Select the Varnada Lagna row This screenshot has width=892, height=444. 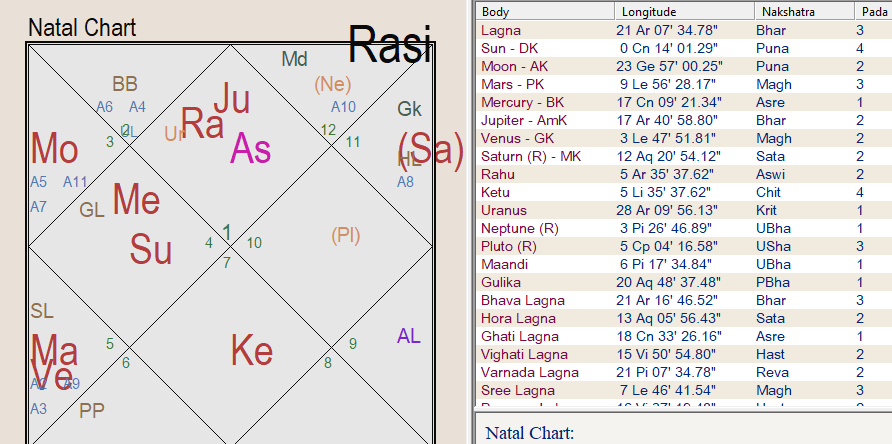pos(684,372)
